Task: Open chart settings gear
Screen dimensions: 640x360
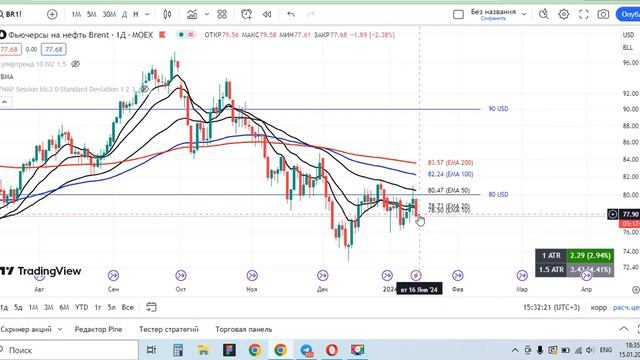Action: click(x=564, y=14)
